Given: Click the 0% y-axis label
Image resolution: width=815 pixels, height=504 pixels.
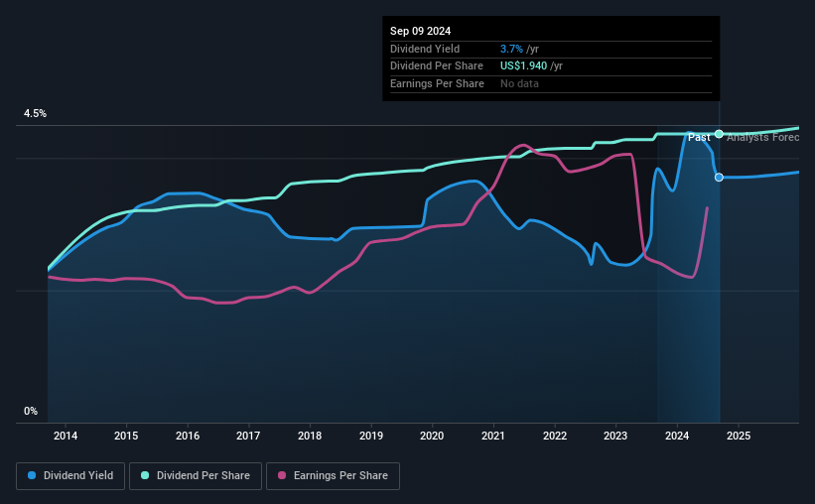Looking at the screenshot, I should click(x=31, y=411).
